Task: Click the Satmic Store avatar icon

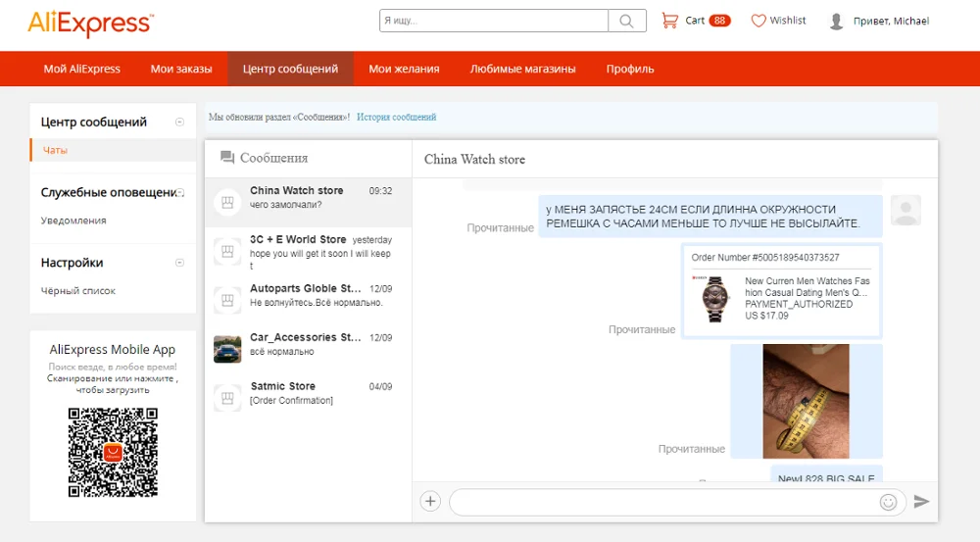Action: click(x=227, y=398)
